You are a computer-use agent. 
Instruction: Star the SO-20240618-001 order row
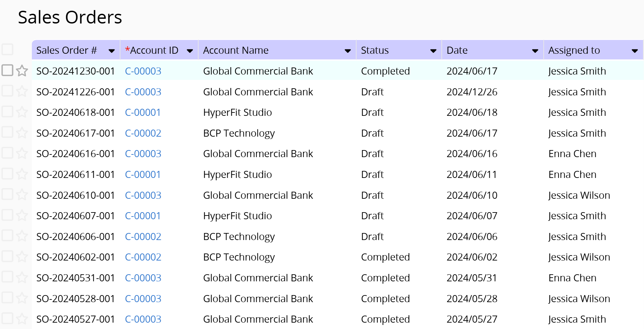[x=22, y=112]
